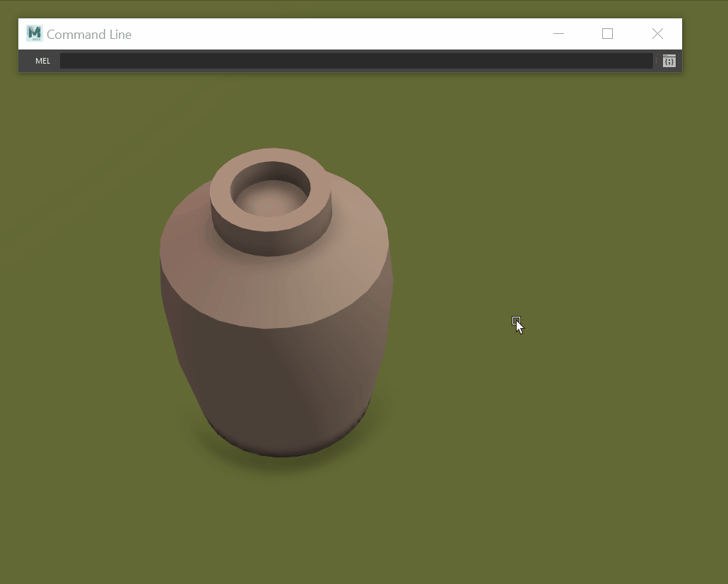This screenshot has width=728, height=584.
Task: Click empty green ground right of vase
Action: 565,424
